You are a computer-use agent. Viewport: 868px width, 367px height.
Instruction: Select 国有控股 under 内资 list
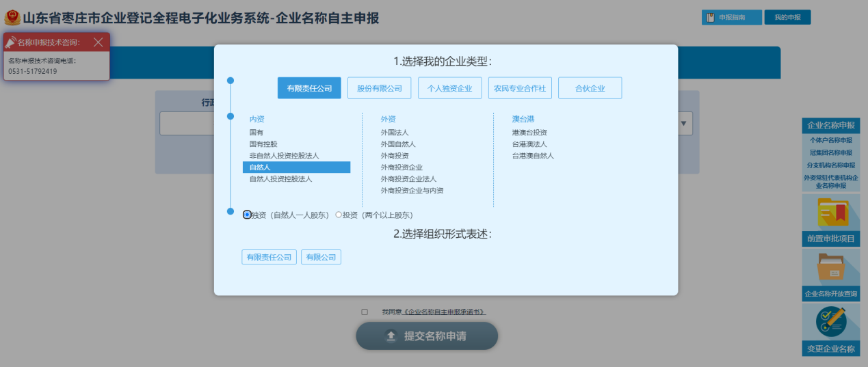263,144
